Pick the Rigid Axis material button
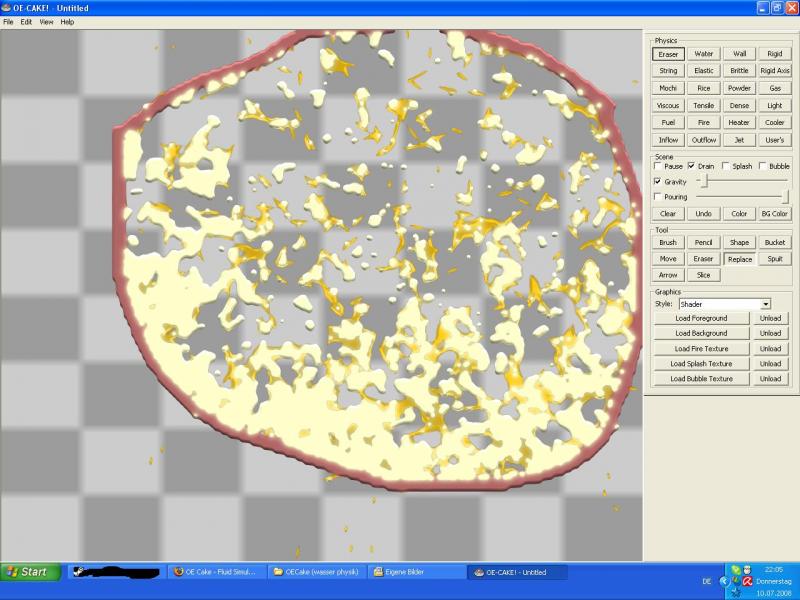This screenshot has width=800, height=600. point(774,71)
